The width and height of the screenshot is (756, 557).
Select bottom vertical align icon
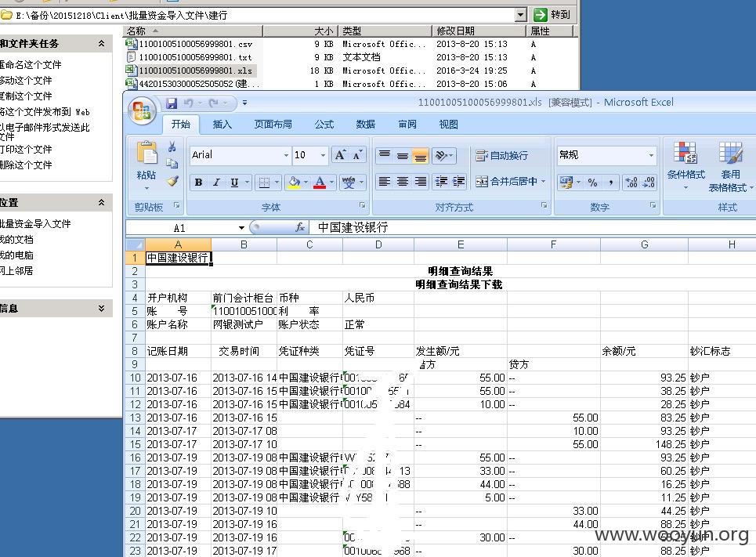(x=421, y=155)
